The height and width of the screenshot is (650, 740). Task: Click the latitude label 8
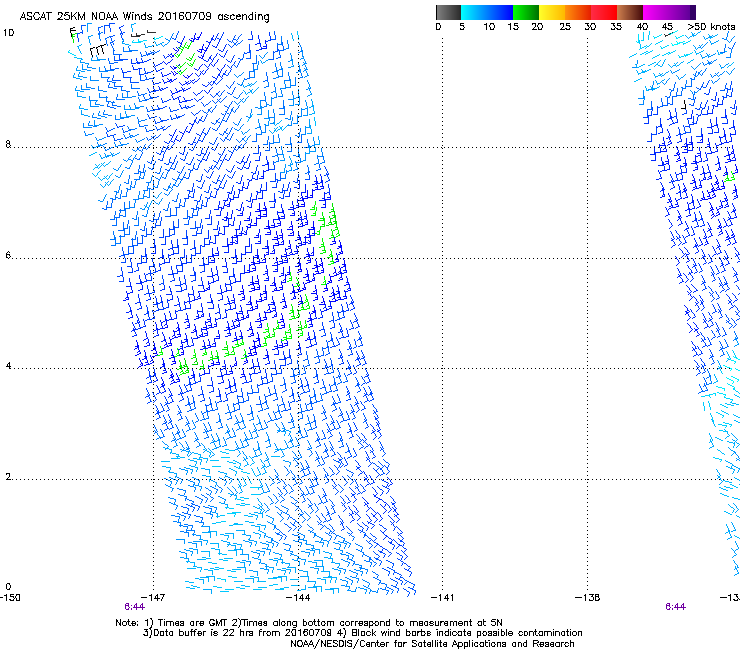[8, 144]
